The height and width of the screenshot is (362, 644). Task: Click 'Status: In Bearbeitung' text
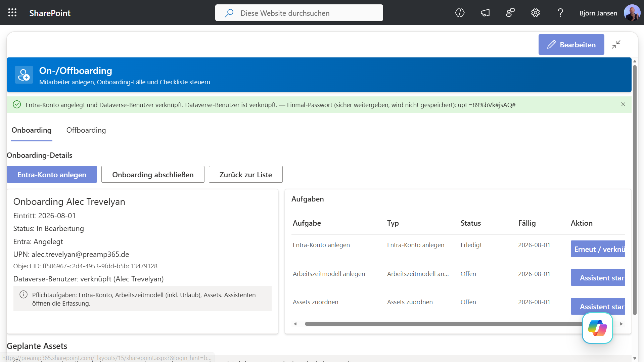point(48,228)
